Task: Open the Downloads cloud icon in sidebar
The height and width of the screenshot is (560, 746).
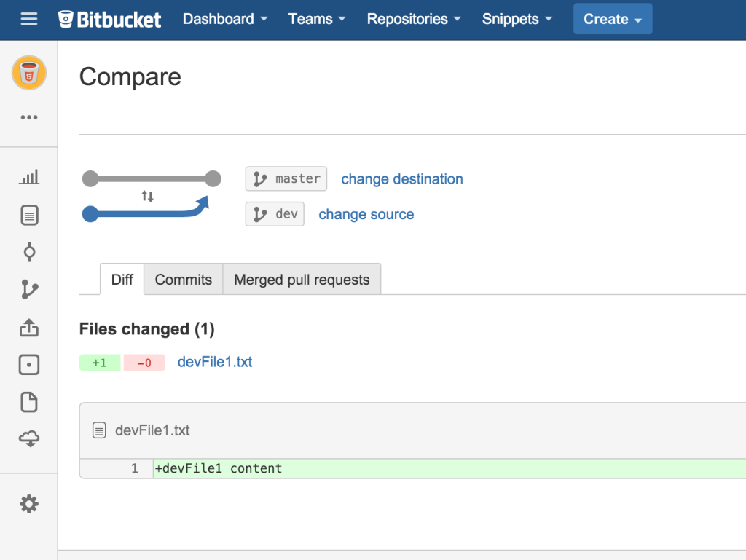Action: 29,438
